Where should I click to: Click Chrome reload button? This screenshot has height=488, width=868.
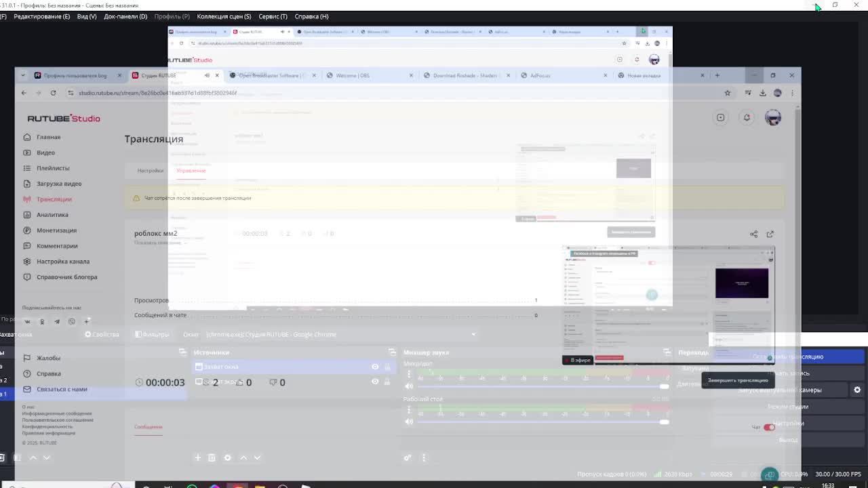(53, 93)
